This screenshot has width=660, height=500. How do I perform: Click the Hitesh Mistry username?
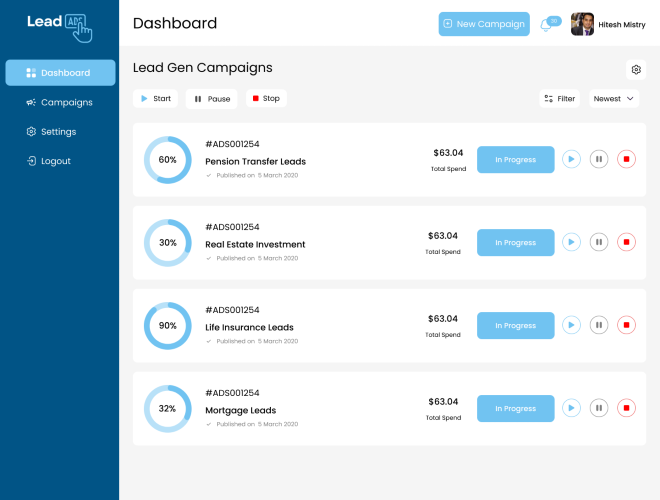(x=622, y=25)
